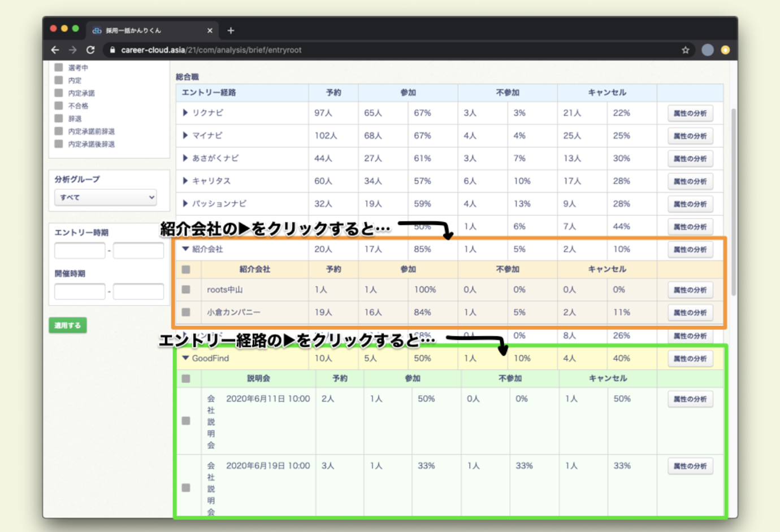Click the first エントリー時期 date field
The width and height of the screenshot is (780, 532).
[80, 250]
